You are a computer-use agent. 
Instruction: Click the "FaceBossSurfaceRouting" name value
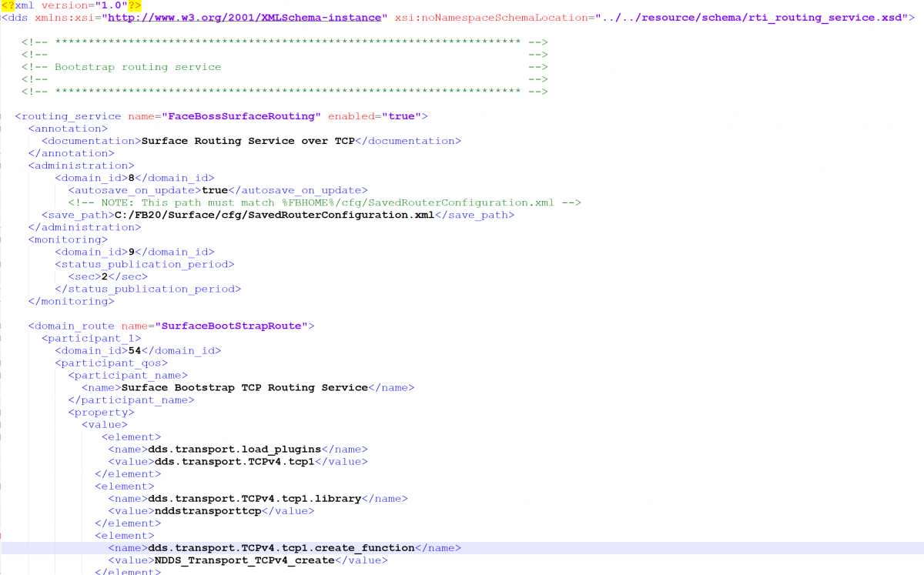[x=241, y=116]
